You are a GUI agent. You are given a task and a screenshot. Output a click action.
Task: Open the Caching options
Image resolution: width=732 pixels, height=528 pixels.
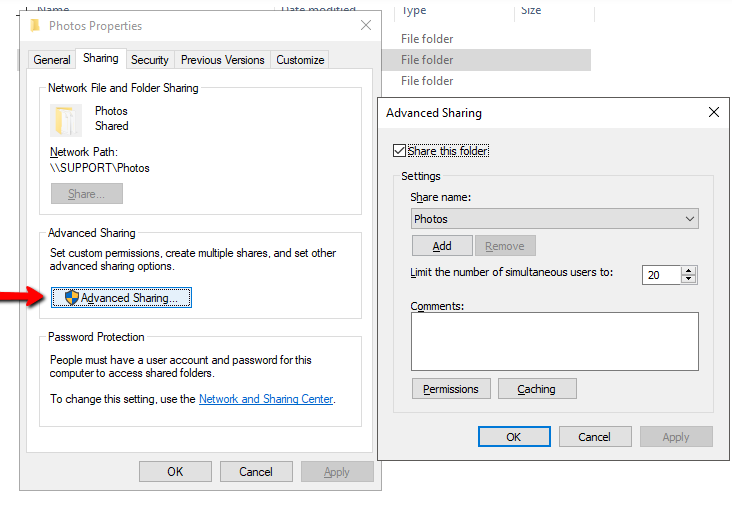click(537, 389)
